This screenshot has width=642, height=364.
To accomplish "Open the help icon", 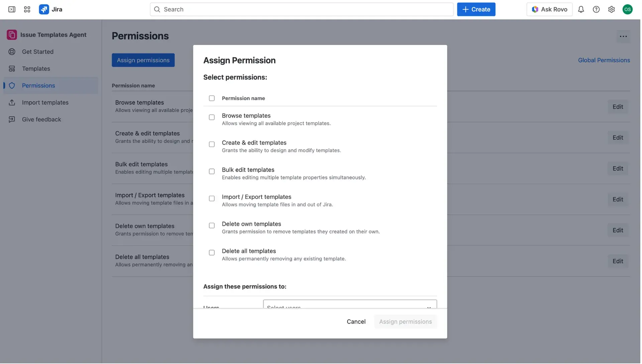I will [x=596, y=9].
